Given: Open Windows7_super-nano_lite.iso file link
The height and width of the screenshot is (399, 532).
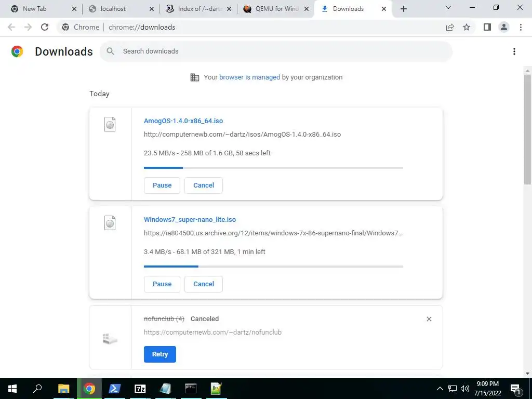Looking at the screenshot, I should [x=190, y=220].
